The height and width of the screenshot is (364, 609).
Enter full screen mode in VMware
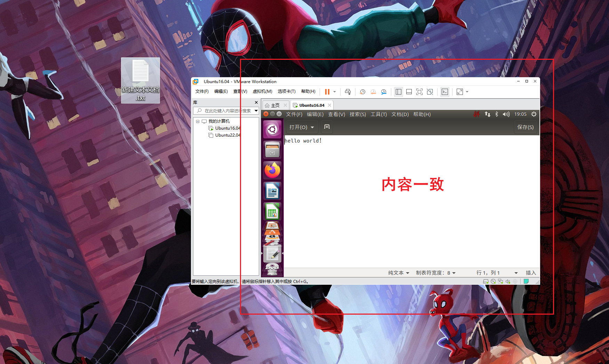coord(419,92)
